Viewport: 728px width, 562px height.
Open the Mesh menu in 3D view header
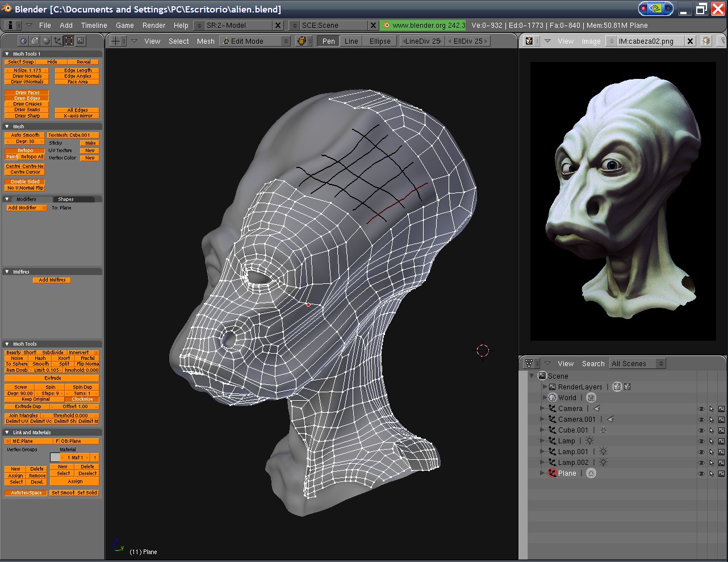[206, 41]
